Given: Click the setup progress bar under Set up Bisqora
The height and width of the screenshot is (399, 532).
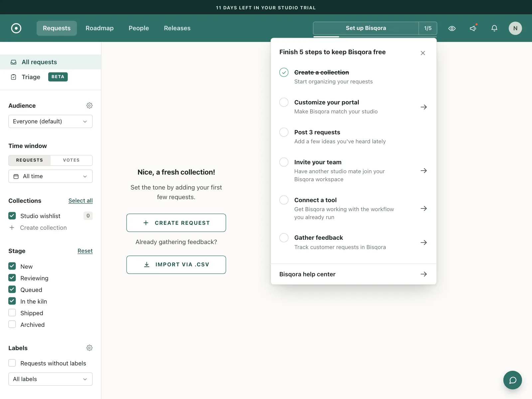Looking at the screenshot, I should point(375,37).
